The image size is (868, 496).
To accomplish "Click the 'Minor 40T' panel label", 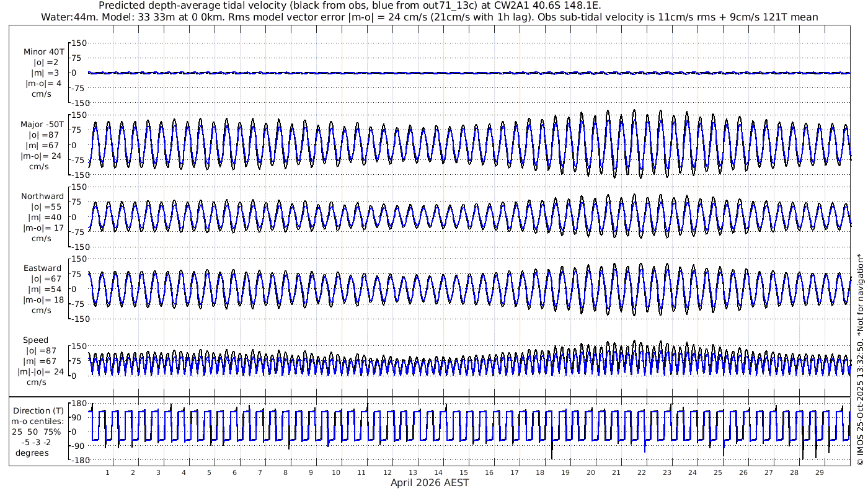I will pos(43,51).
